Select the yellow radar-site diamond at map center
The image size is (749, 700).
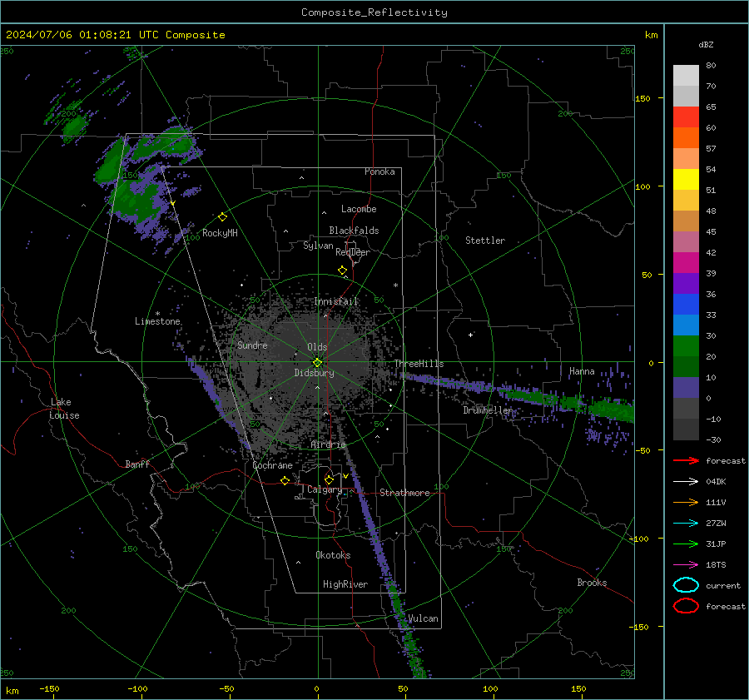click(x=317, y=363)
